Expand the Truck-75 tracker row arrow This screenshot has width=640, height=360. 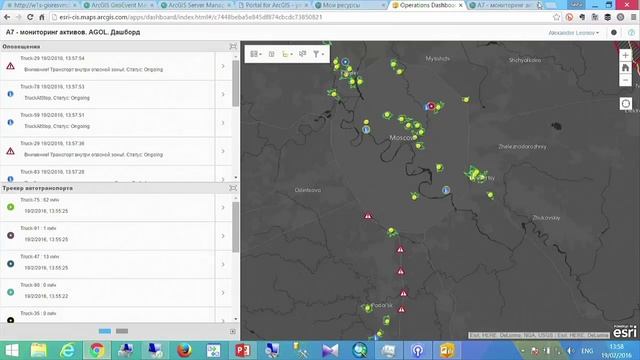coord(223,207)
